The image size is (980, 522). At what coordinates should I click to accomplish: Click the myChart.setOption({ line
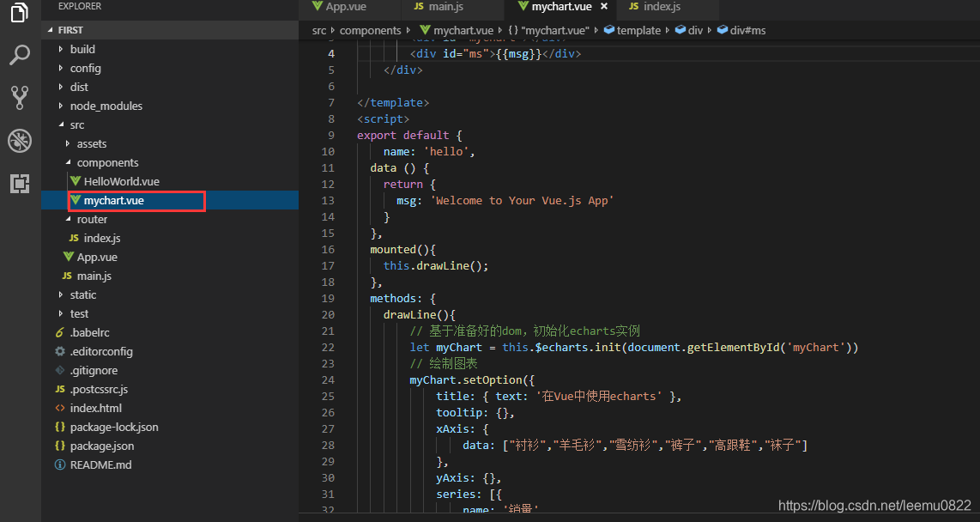[472, 379]
